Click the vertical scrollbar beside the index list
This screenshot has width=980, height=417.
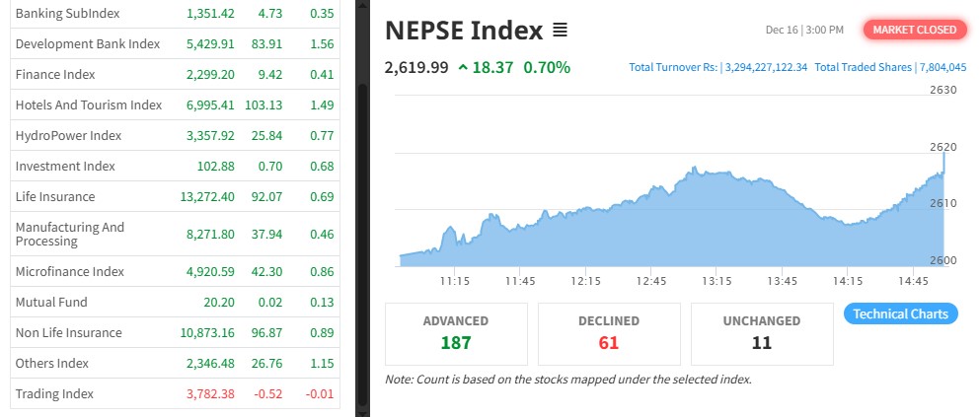362,197
